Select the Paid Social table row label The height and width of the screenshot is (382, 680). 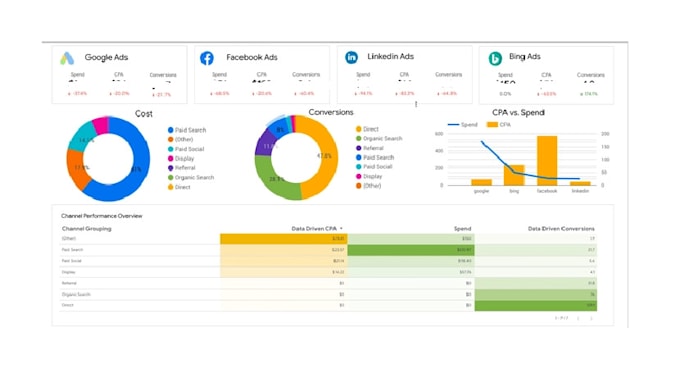coord(72,261)
